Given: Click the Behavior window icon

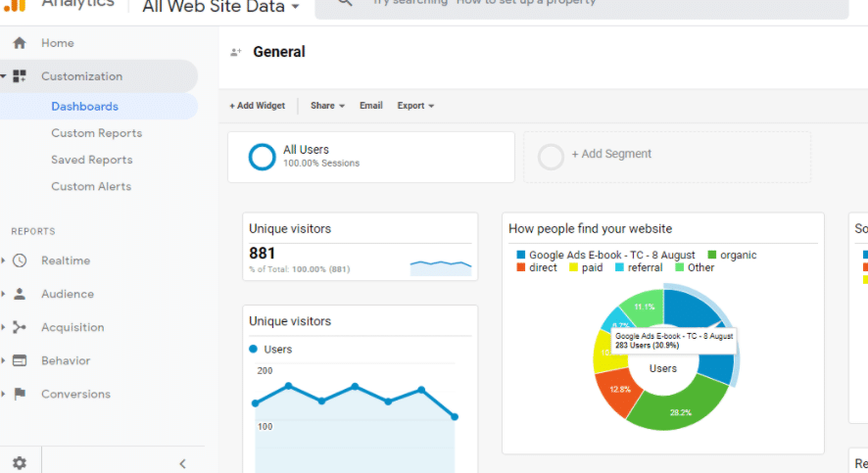Looking at the screenshot, I should [x=20, y=360].
